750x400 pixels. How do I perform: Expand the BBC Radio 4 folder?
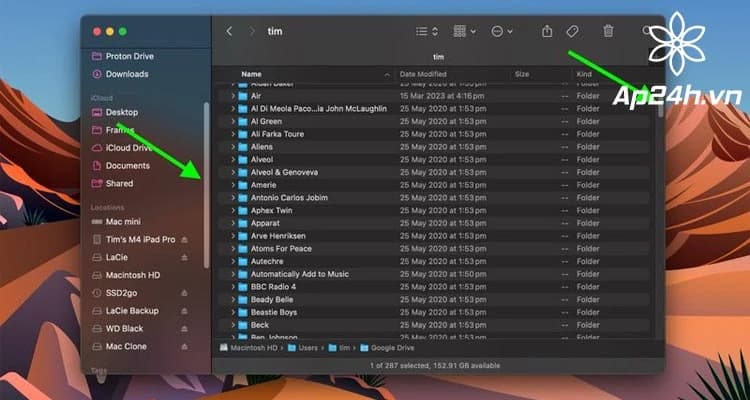(x=233, y=287)
